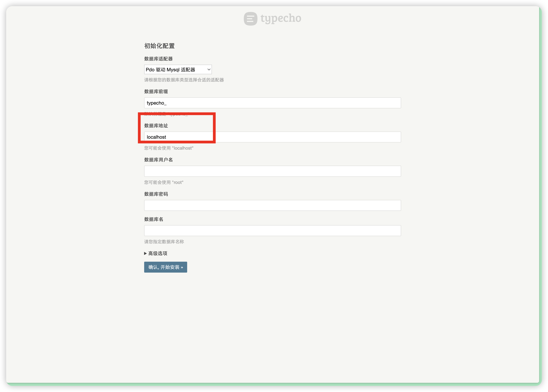Open the Pdo 驱动 Mysql 适配器 dropdown
This screenshot has width=548, height=392.
click(x=178, y=70)
